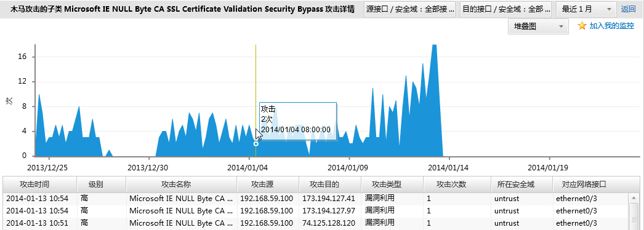Sort by 攻击名称 column header
644x230 pixels.
(182, 184)
